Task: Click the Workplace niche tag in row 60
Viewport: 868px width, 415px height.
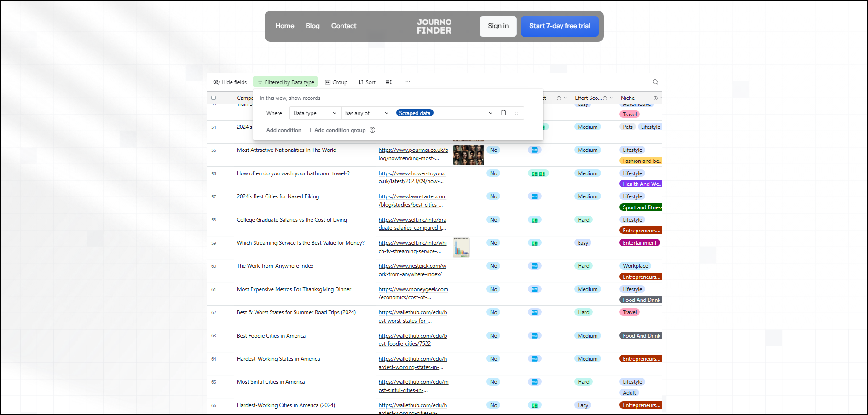Action: [x=635, y=266]
